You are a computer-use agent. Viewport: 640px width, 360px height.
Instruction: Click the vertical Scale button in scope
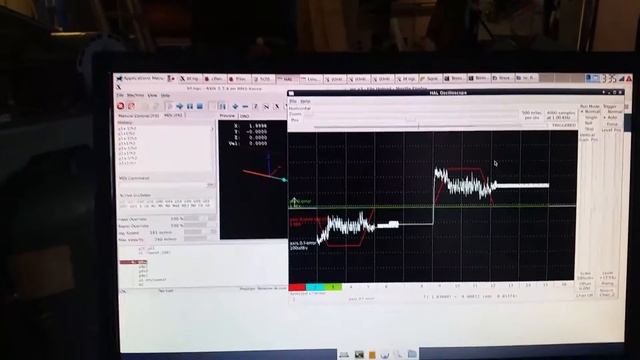pos(585,276)
